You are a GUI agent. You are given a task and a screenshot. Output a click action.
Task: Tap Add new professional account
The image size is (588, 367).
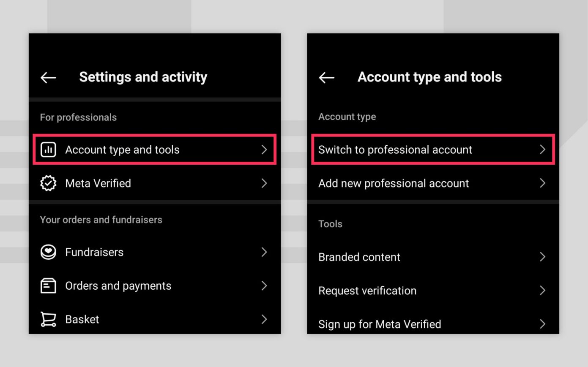point(394,183)
